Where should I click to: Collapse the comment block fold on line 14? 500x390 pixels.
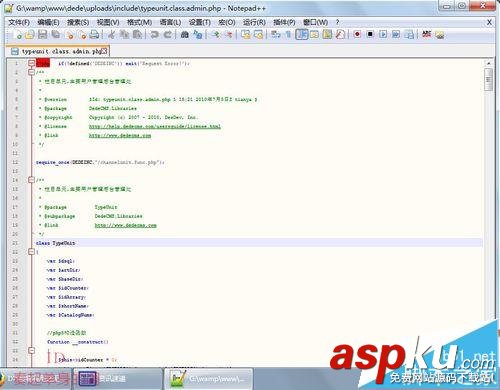tap(31, 180)
